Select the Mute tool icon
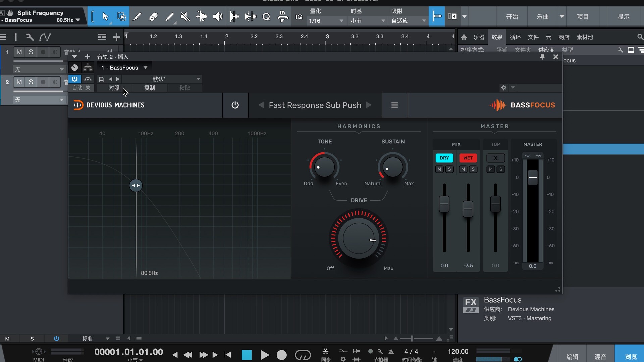This screenshot has height=362, width=644. pyautogui.click(x=185, y=16)
